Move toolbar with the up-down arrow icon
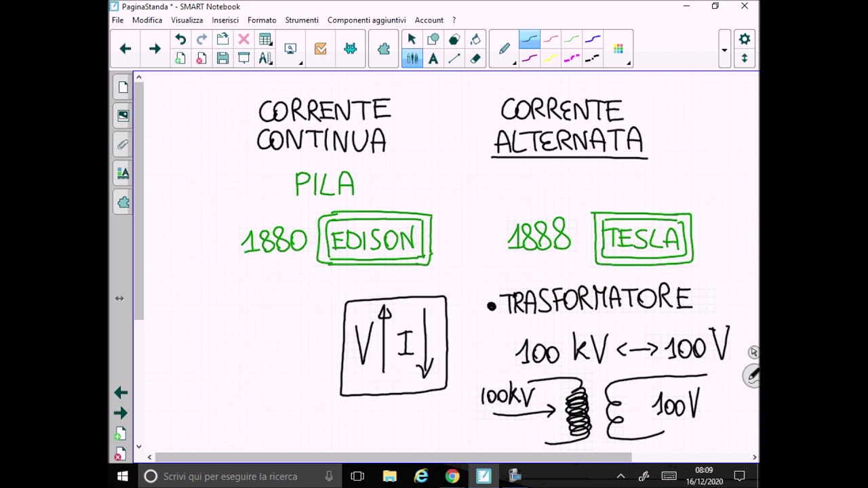The image size is (868, 488). pos(745,58)
